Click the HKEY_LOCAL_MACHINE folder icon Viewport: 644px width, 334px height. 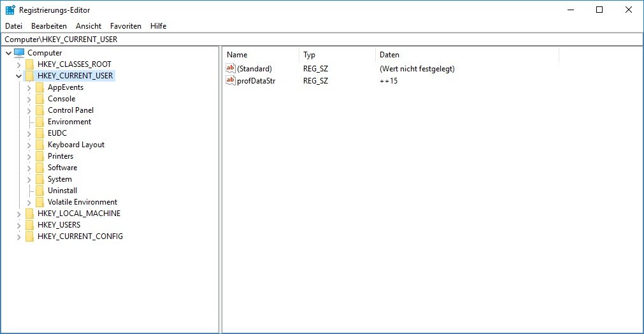[x=29, y=214]
